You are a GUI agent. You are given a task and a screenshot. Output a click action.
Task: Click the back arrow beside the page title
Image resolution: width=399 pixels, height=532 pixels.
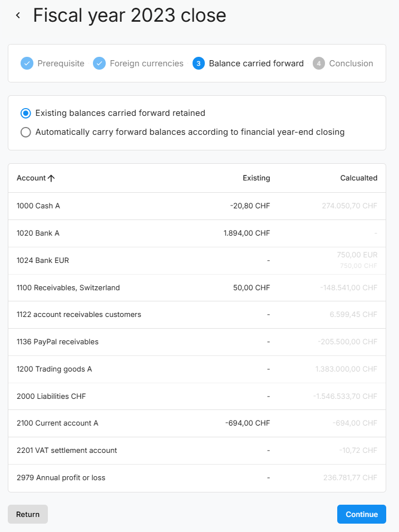18,16
